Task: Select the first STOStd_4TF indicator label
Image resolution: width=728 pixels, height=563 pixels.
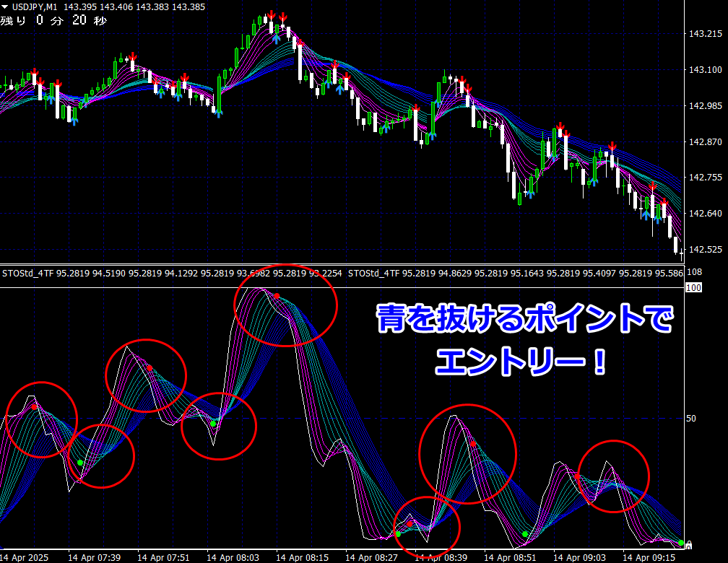Action: pos(28,274)
